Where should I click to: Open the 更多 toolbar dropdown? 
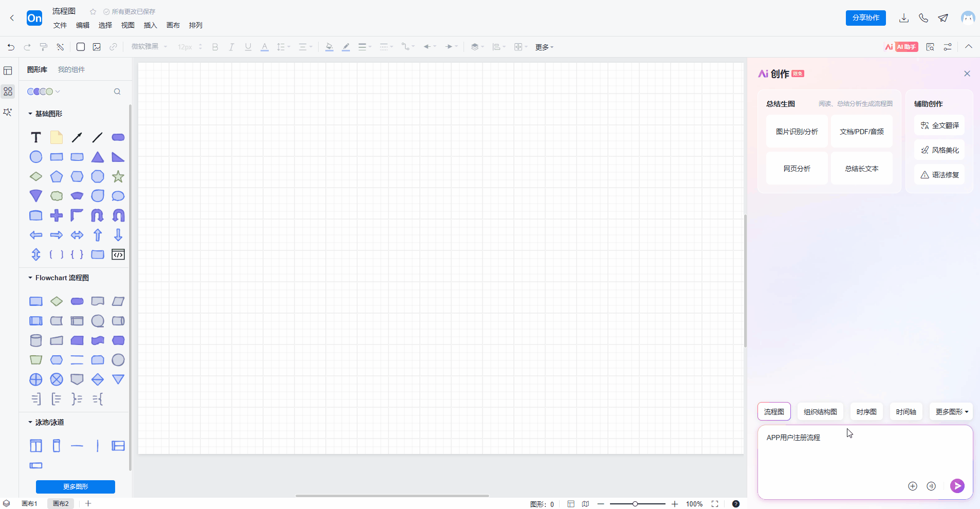(x=544, y=47)
